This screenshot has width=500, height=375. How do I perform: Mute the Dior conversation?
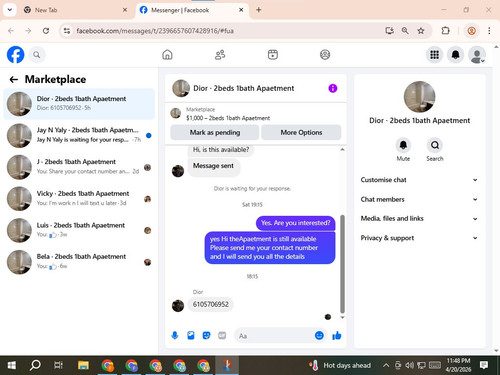[403, 145]
